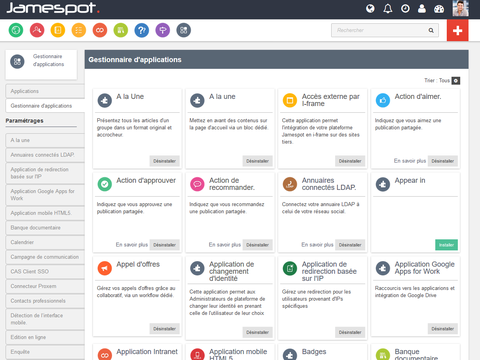Install the Appear in application
This screenshot has height=360, width=480.
[446, 245]
